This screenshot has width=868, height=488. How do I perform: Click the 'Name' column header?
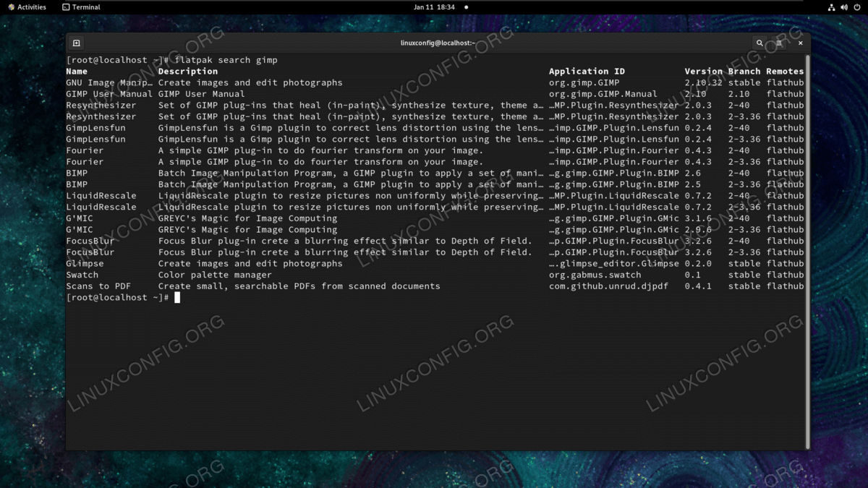77,72
